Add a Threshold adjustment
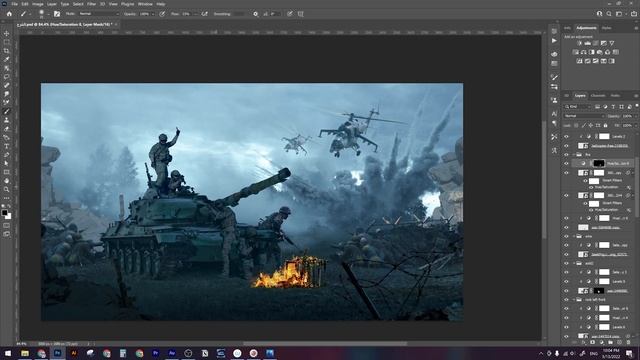This screenshot has width=640, height=360. (596, 61)
